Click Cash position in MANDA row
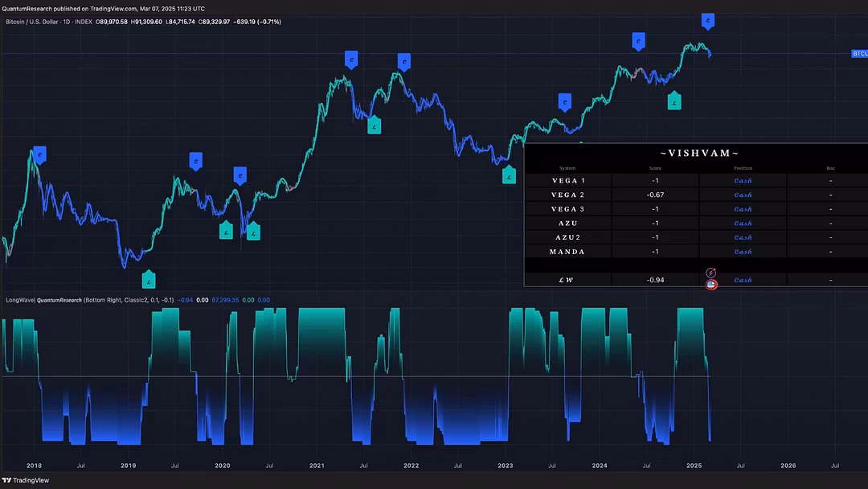The height and width of the screenshot is (489, 868). tap(743, 252)
